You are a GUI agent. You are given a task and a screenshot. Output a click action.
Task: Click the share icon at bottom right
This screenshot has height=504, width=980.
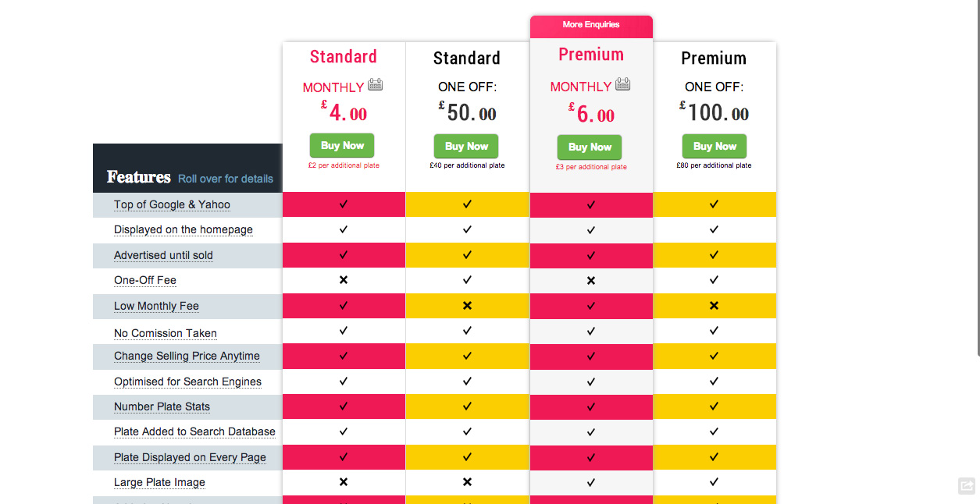click(967, 486)
